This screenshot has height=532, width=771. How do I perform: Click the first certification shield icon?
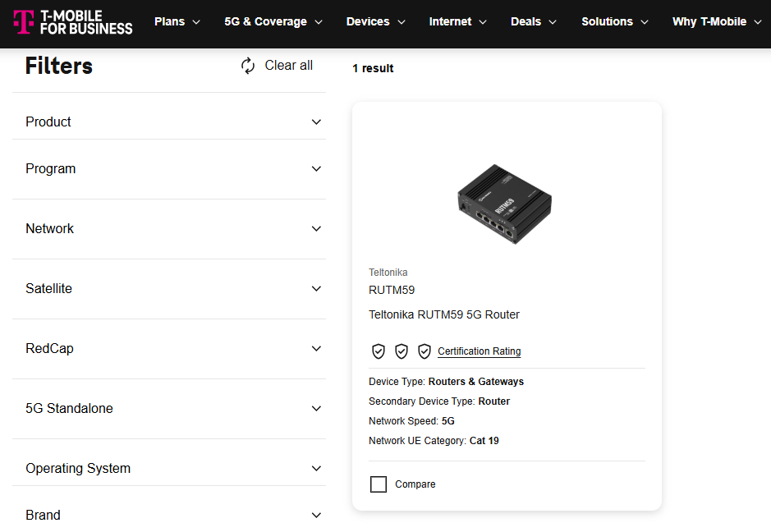[x=379, y=351]
